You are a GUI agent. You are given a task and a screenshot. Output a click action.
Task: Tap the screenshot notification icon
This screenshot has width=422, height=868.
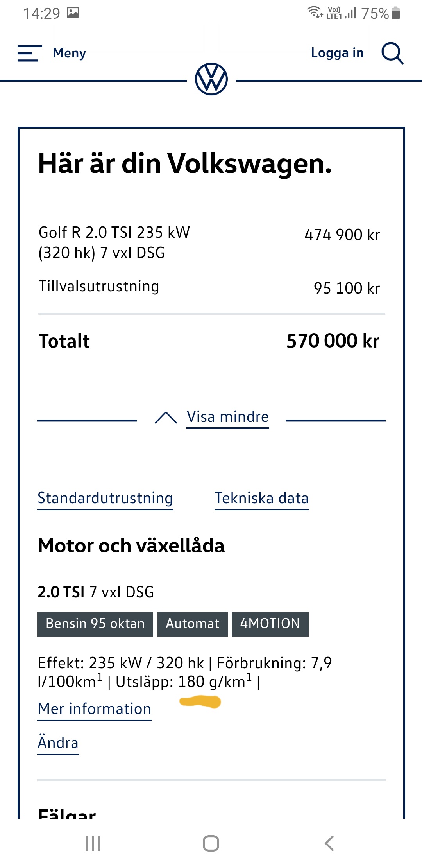coord(73,13)
